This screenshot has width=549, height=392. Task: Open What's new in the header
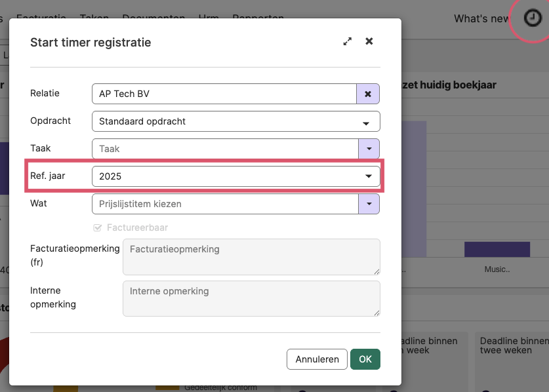[481, 18]
